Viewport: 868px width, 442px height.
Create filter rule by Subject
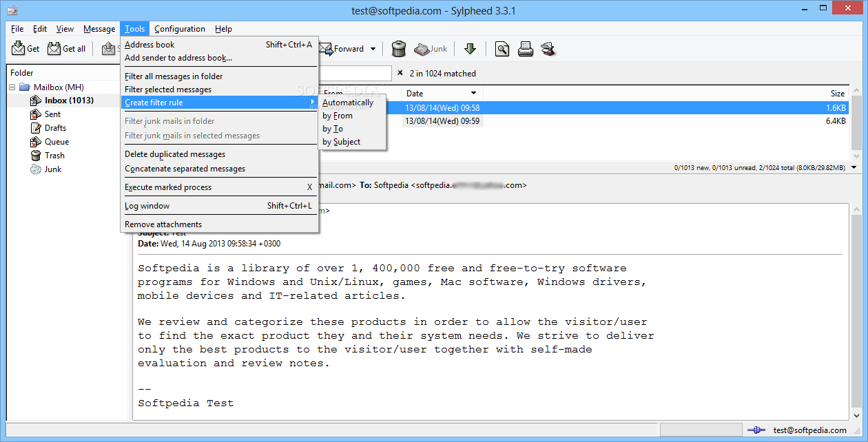click(x=352, y=142)
